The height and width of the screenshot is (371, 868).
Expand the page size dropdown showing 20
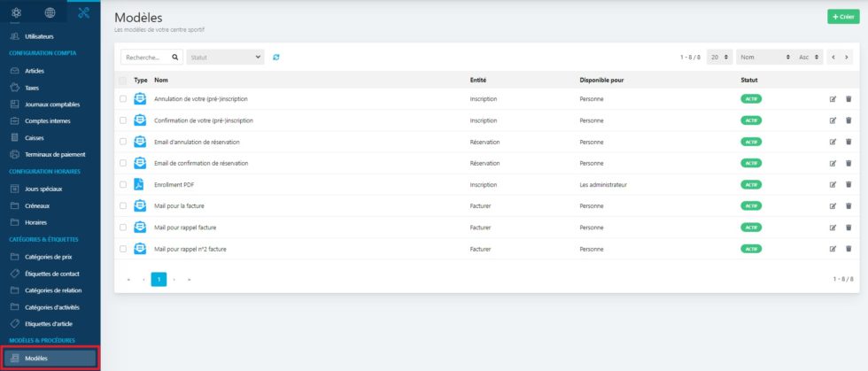(x=719, y=57)
